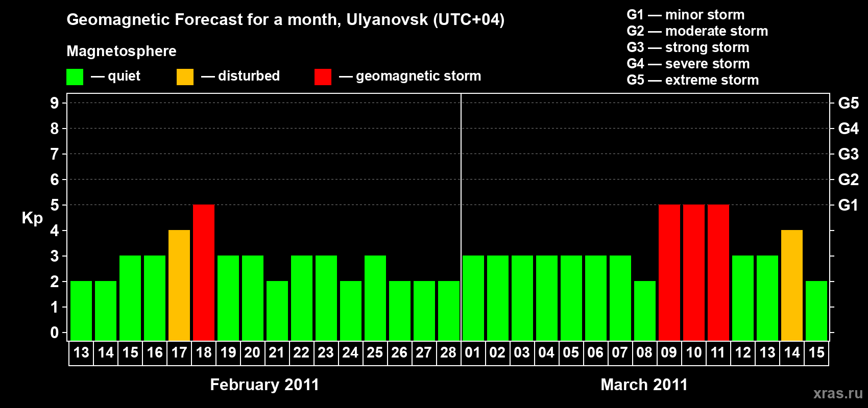The width and height of the screenshot is (868, 408).
Task: Click date label 18 in the axis
Action: point(204,353)
